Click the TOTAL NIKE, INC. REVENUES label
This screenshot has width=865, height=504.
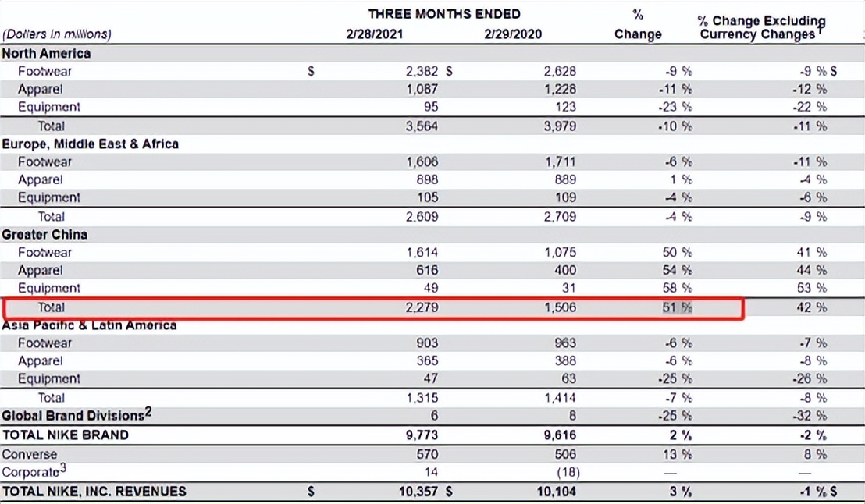[94, 492]
